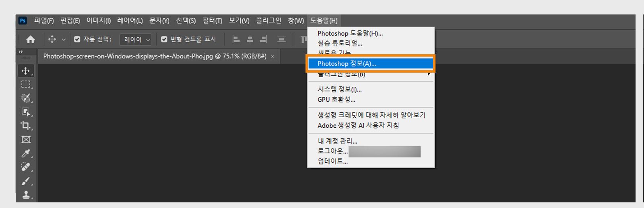The width and height of the screenshot is (644, 208).
Task: Select the Frame tool
Action: (x=26, y=139)
